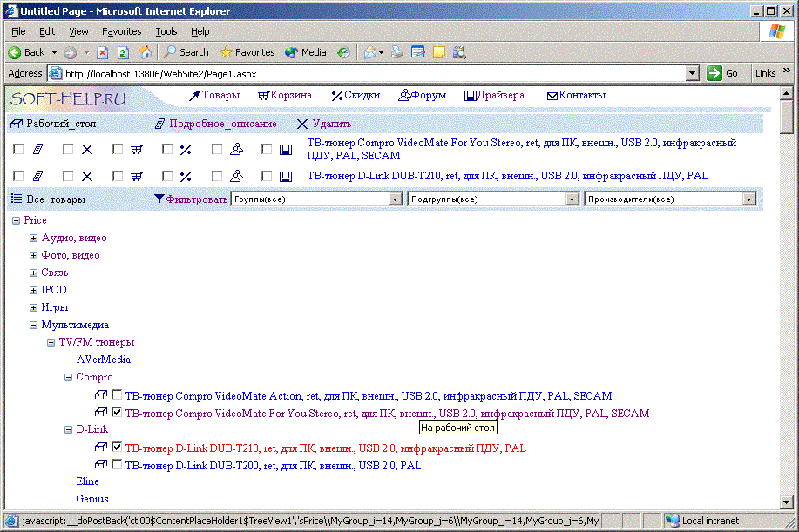The width and height of the screenshot is (799, 532).
Task: Open the History icon in toolbar
Action: 344,52
